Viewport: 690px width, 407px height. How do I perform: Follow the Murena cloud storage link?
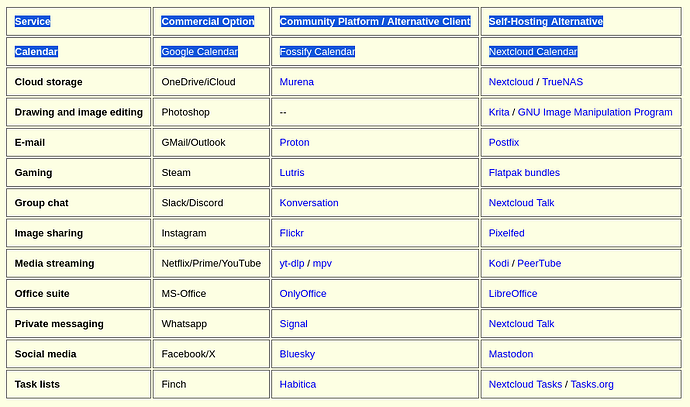pos(297,82)
